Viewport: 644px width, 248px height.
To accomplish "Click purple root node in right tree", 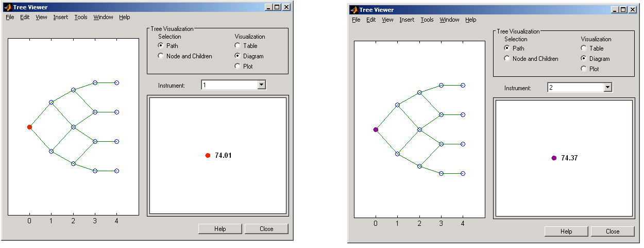I will tap(376, 130).
